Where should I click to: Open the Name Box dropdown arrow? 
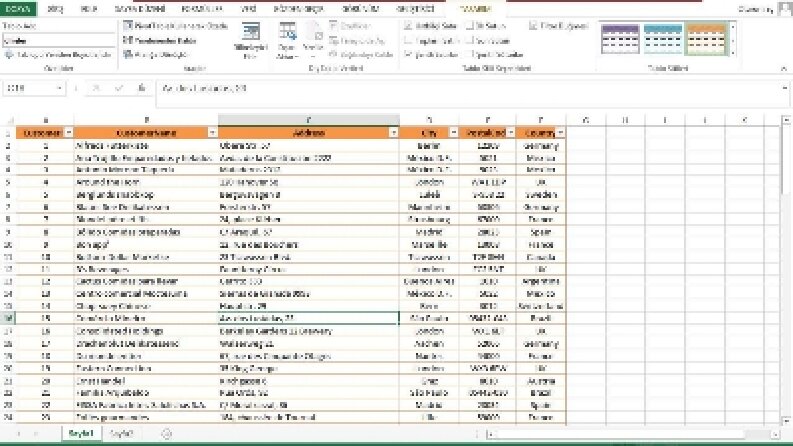[x=59, y=88]
